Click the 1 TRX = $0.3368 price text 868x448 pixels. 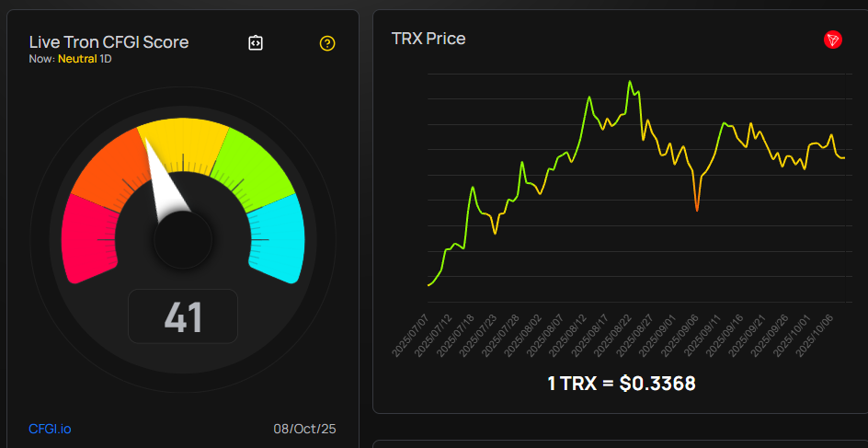point(621,383)
